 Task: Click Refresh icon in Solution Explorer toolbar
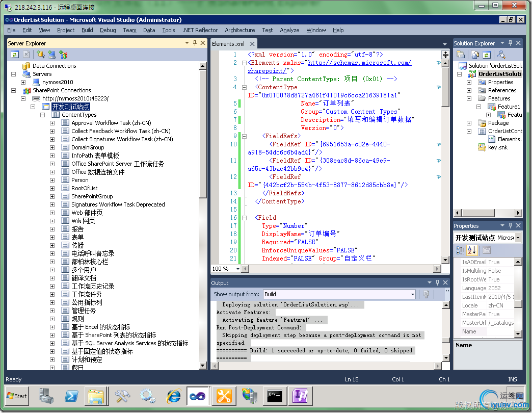pos(487,54)
